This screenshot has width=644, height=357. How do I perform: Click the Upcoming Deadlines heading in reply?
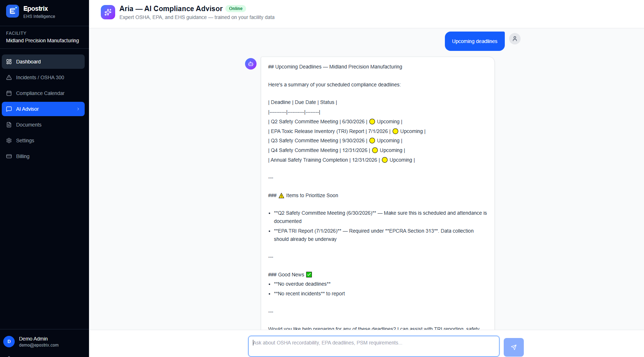click(x=335, y=67)
